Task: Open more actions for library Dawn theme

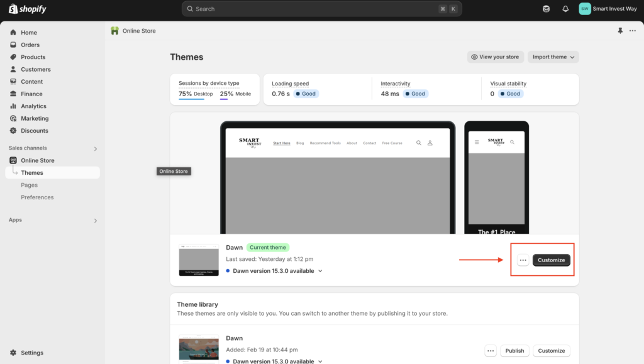Action: click(x=491, y=351)
